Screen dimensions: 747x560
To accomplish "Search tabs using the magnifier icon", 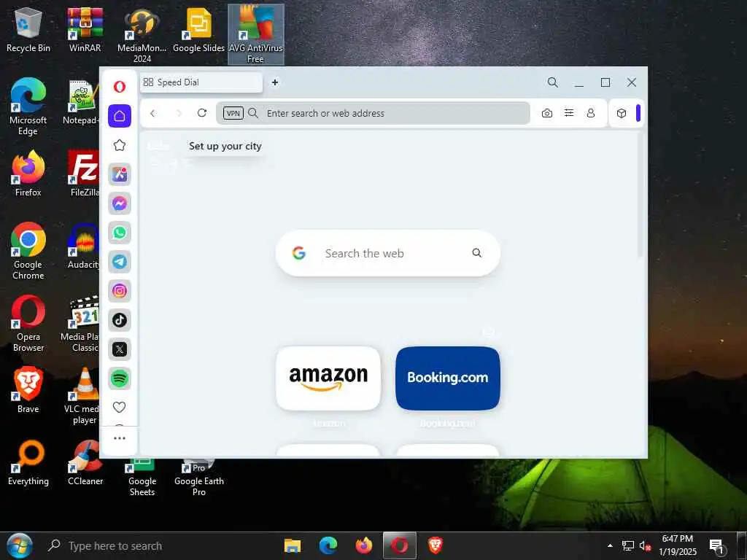I will 553,82.
